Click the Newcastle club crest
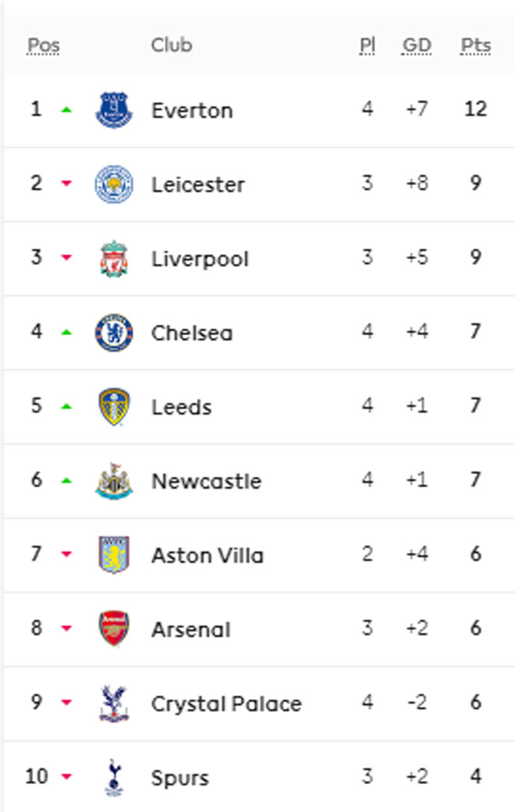 [115, 481]
